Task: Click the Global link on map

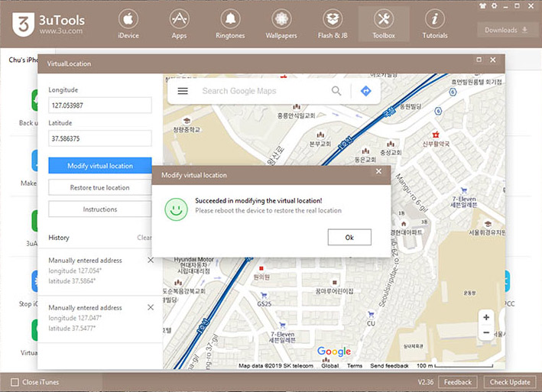Action: click(x=329, y=365)
